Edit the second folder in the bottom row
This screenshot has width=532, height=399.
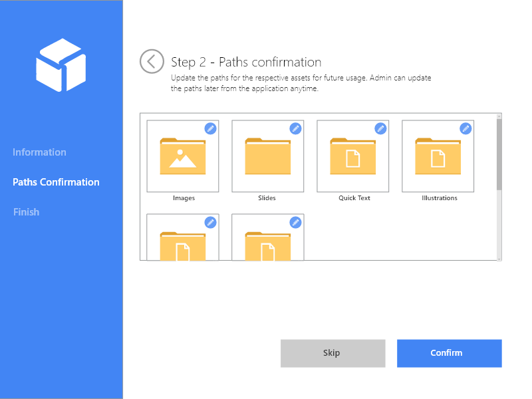pyautogui.click(x=295, y=222)
